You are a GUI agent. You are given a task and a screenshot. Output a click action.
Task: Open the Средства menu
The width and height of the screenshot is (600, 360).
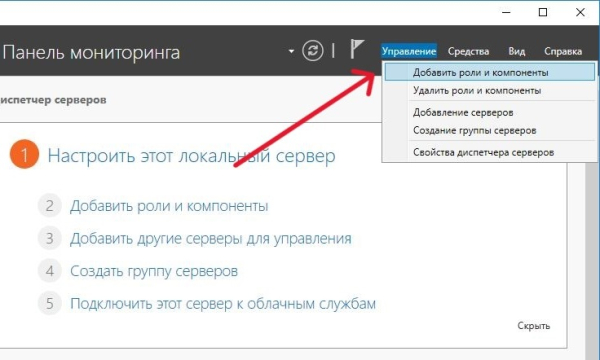pyautogui.click(x=468, y=51)
